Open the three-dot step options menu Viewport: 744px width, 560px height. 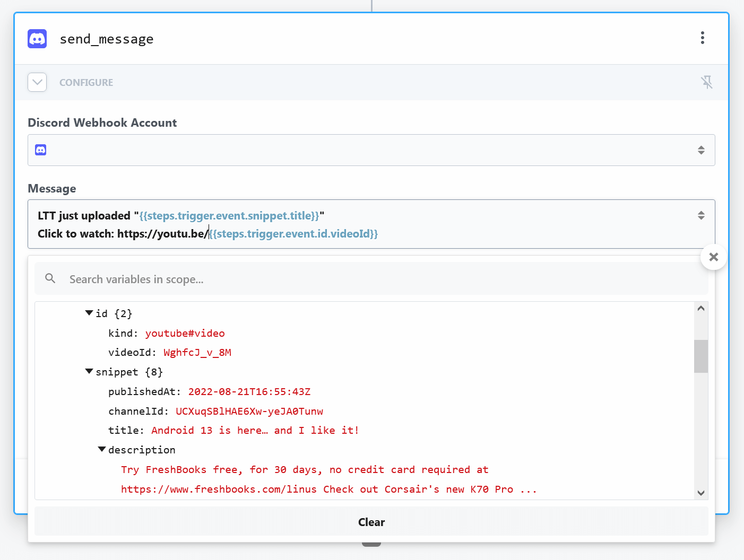702,38
